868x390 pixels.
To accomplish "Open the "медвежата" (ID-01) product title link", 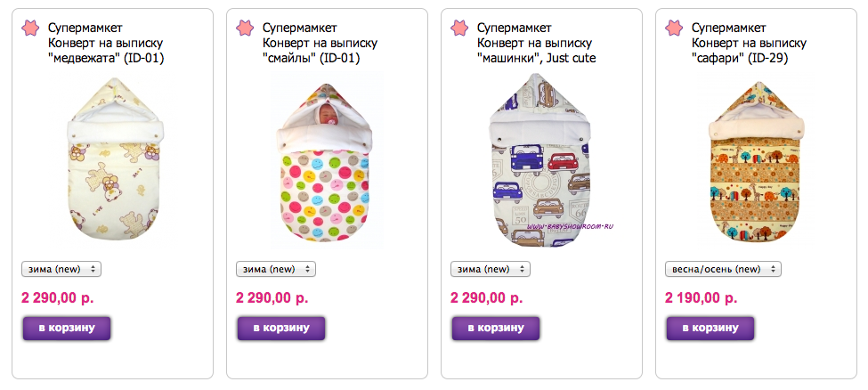I will coord(106,44).
